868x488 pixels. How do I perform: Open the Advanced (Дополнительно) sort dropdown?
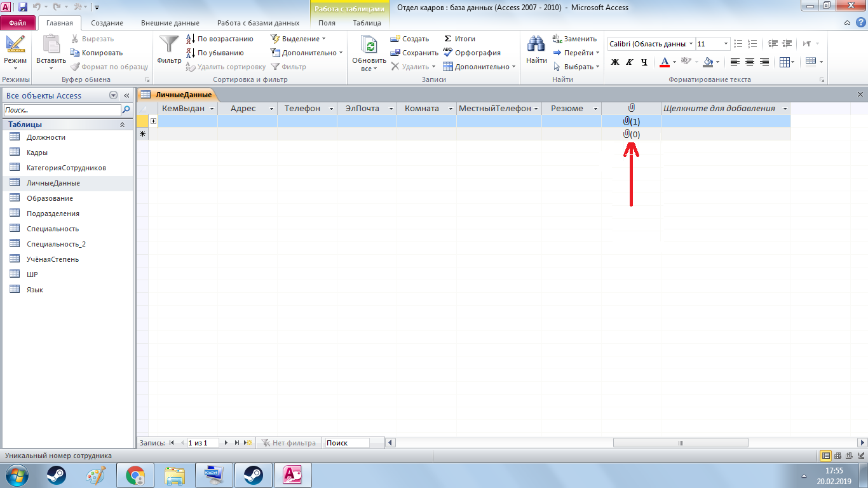(306, 53)
